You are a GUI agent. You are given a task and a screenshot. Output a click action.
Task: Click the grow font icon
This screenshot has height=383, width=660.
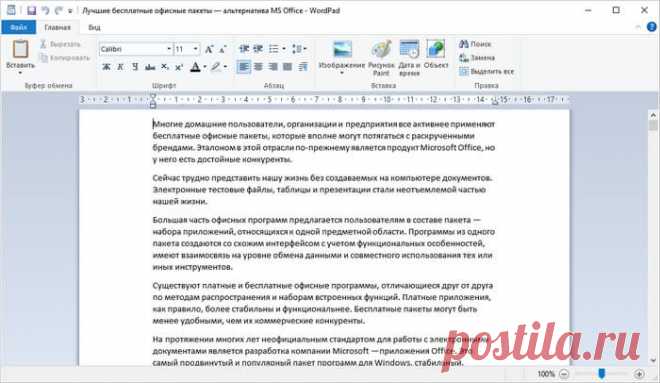(x=209, y=49)
